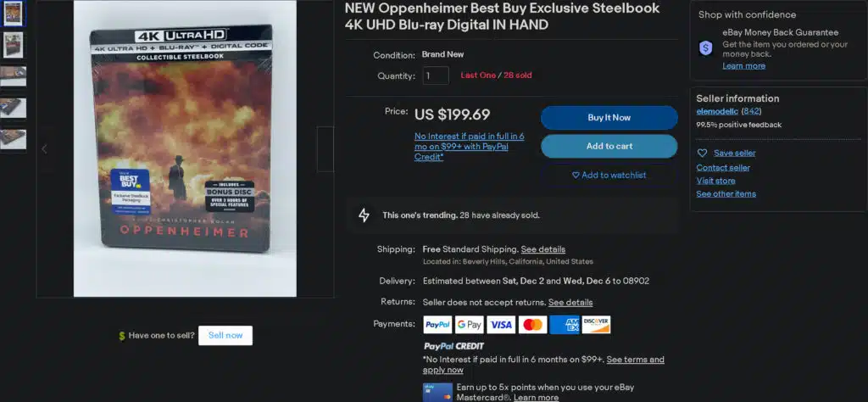Screen dimensions: 868x402
Task: Select the second product thumbnail
Action: coord(14,45)
